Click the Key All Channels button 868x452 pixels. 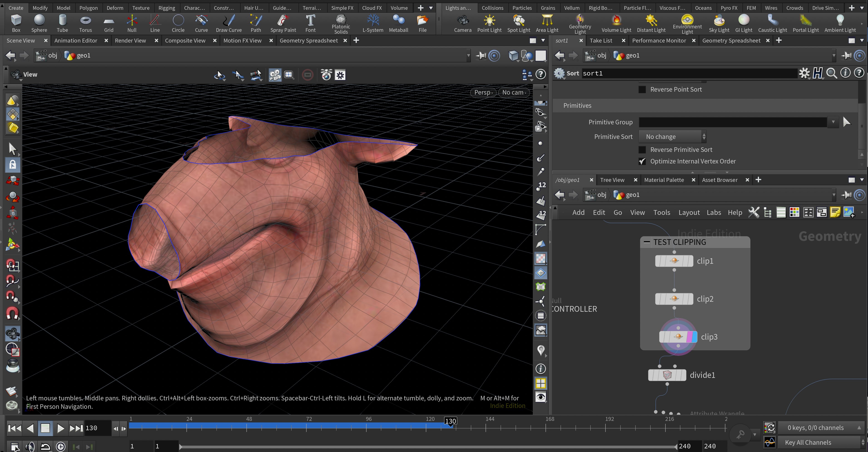(808, 442)
